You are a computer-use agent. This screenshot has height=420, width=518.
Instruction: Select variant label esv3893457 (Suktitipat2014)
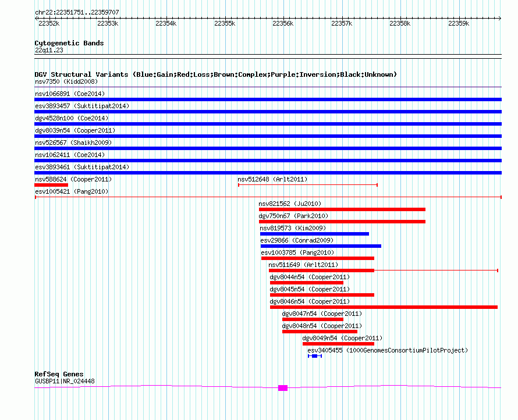pos(82,106)
